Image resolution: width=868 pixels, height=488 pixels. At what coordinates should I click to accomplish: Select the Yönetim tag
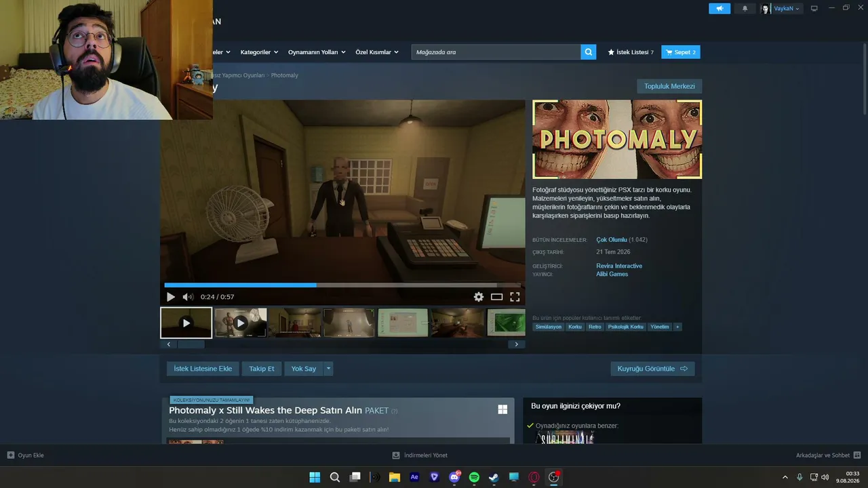tap(660, 327)
